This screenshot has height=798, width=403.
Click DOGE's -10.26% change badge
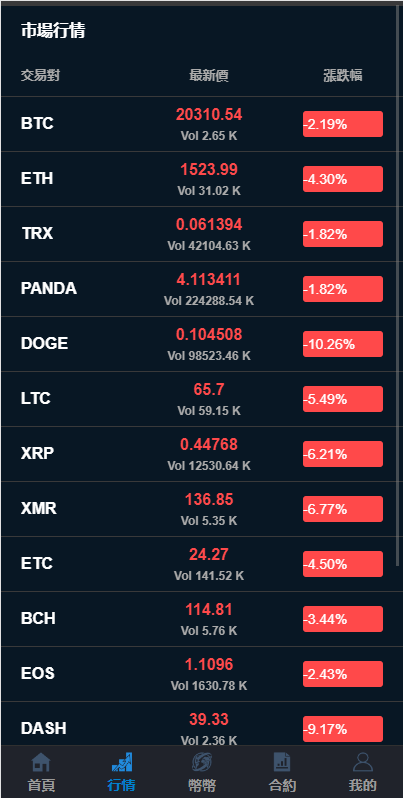(x=342, y=344)
